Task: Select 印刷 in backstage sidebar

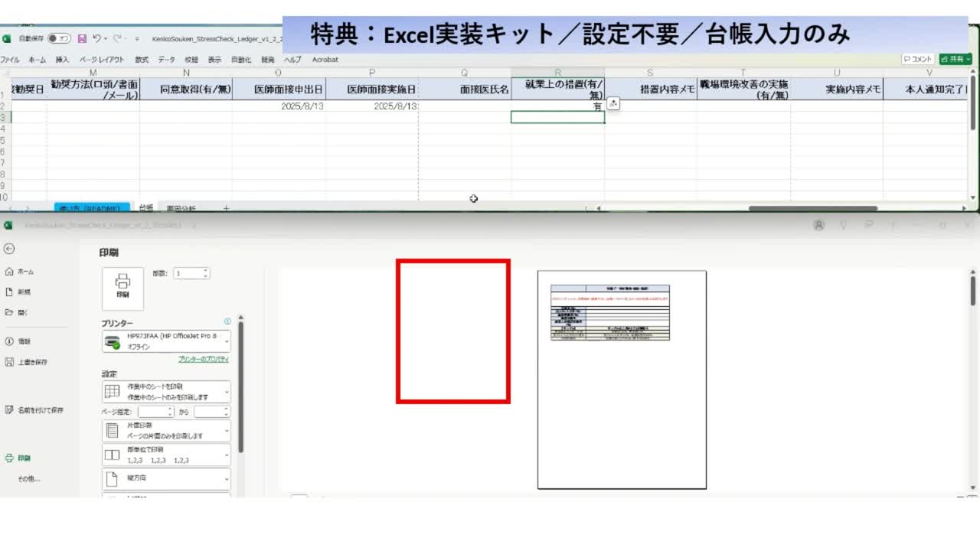Action: (18, 458)
